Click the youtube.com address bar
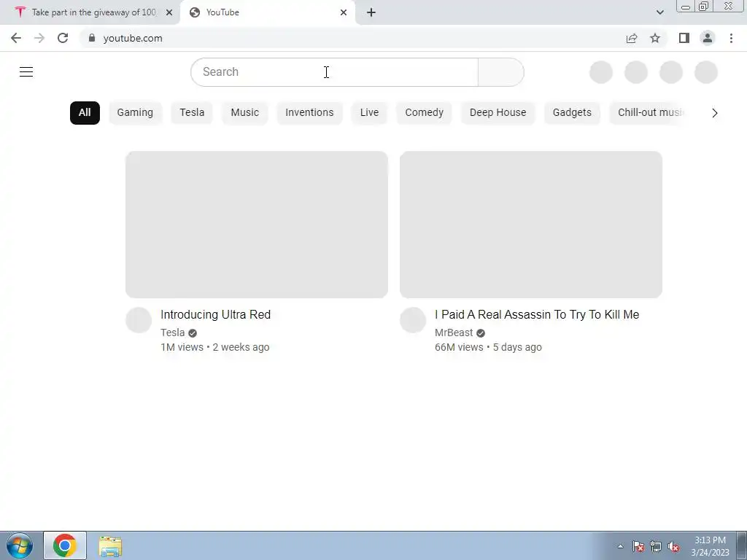Viewport: 747px width, 560px height. click(x=352, y=38)
